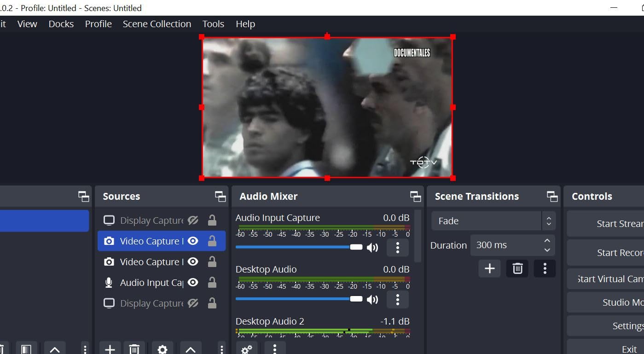Open the Sources toolbar three-dot menu
Viewport: 644px width, 354px height.
221,349
